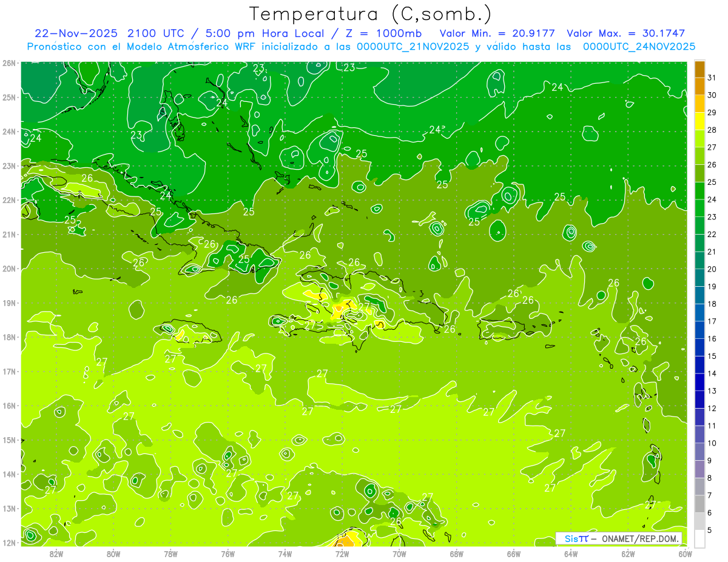Click the legend scale number 31
Image resolution: width=728 pixels, height=562 pixels.
[712, 78]
